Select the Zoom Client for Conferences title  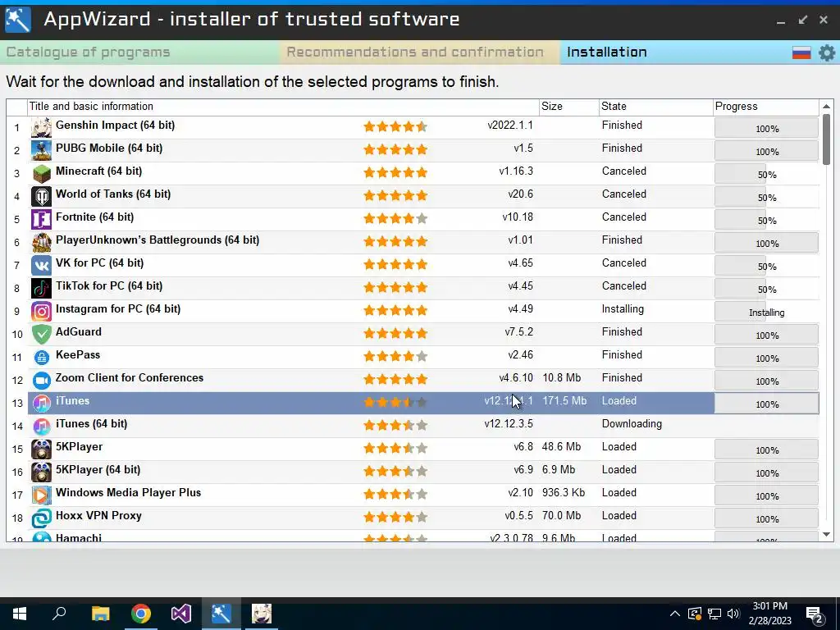[130, 377]
